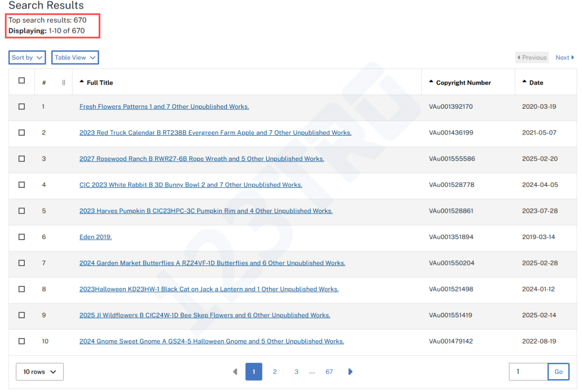Open the 10 rows per page dropdown
Image resolution: width=582 pixels, height=392 pixels.
tap(40, 372)
